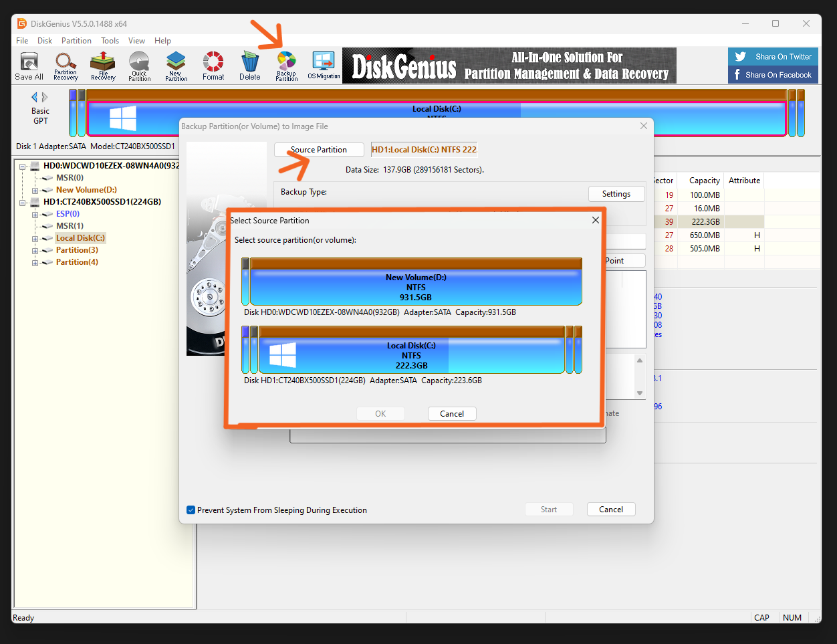Collapse the HD0:WDCWD10EZEX disk node
The width and height of the screenshot is (837, 644).
coord(22,165)
